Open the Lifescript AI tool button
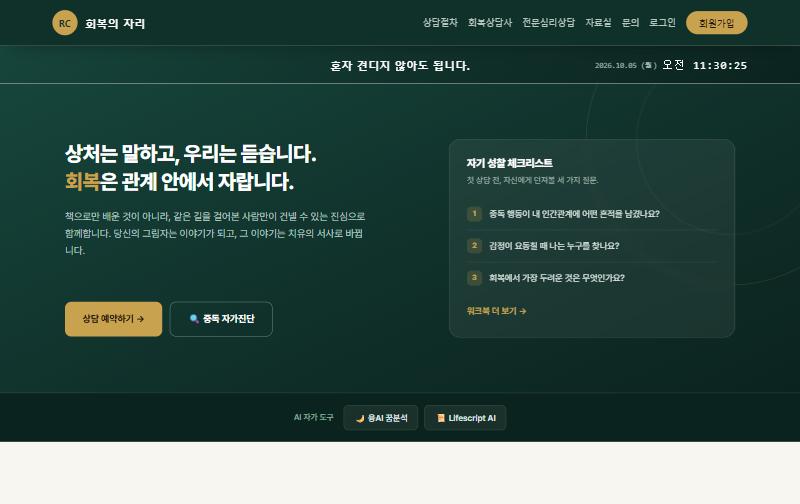Screen dimensions: 800x504 465,418
